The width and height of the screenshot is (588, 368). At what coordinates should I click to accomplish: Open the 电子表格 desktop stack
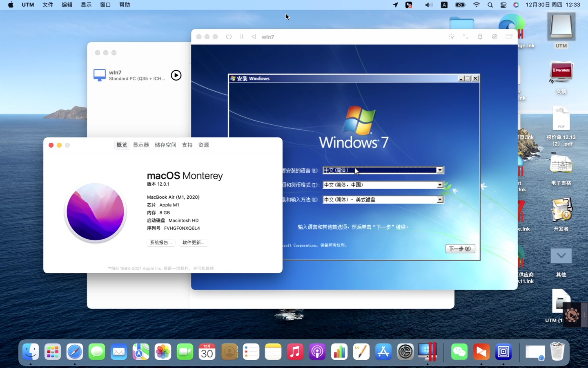(561, 165)
